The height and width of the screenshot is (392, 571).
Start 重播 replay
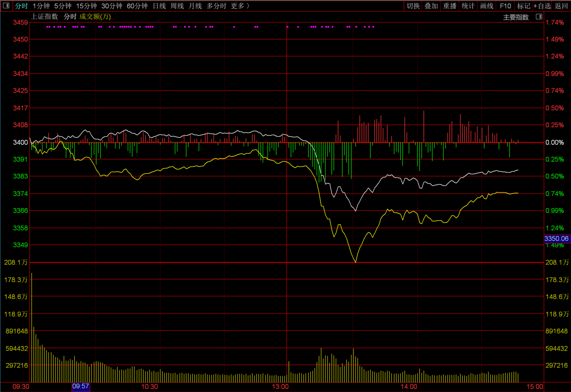(450, 6)
